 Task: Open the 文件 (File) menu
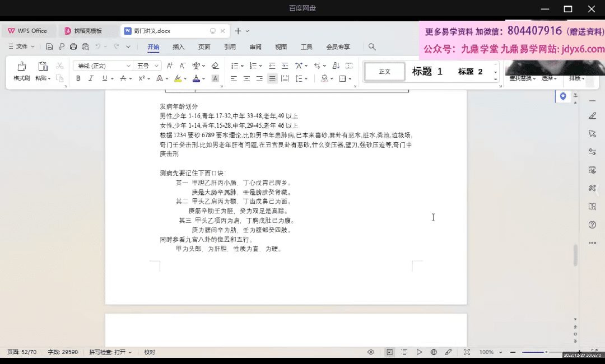(22, 46)
